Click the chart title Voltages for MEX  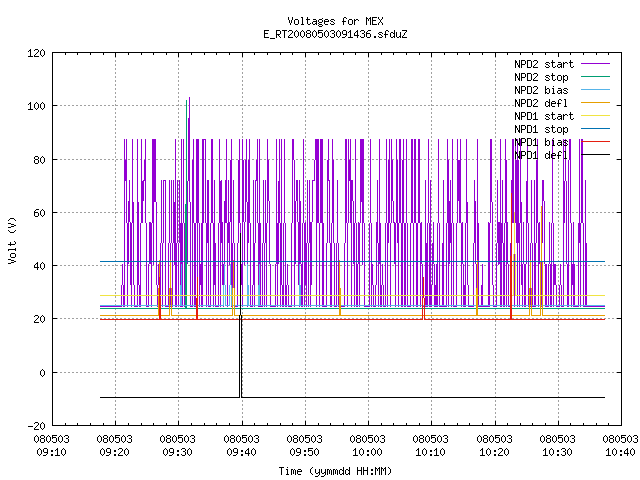click(x=335, y=21)
